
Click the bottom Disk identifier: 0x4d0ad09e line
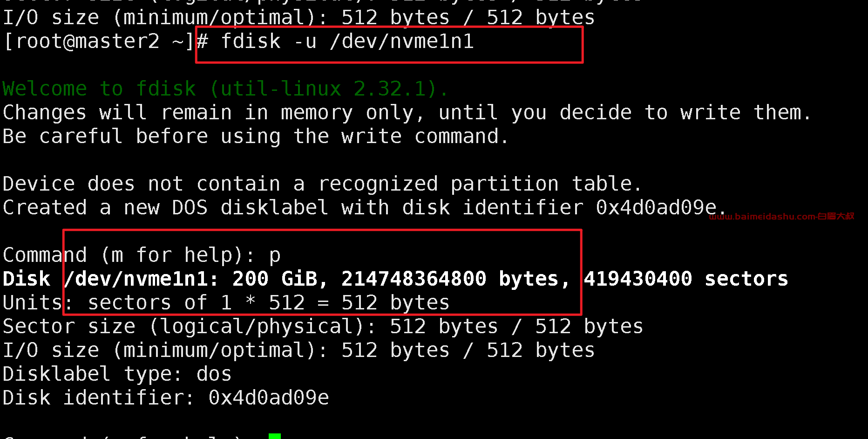166,398
